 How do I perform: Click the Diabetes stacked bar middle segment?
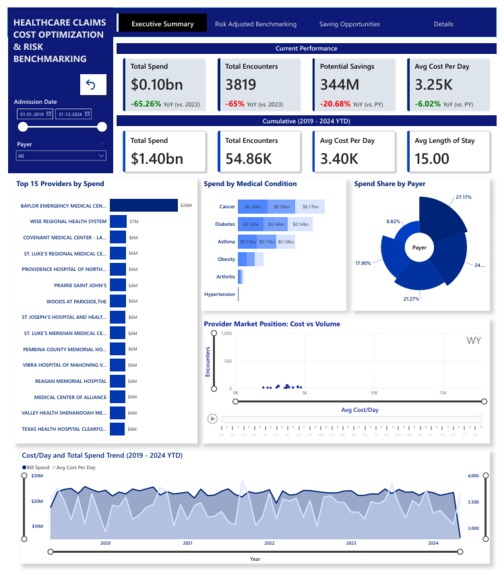276,224
